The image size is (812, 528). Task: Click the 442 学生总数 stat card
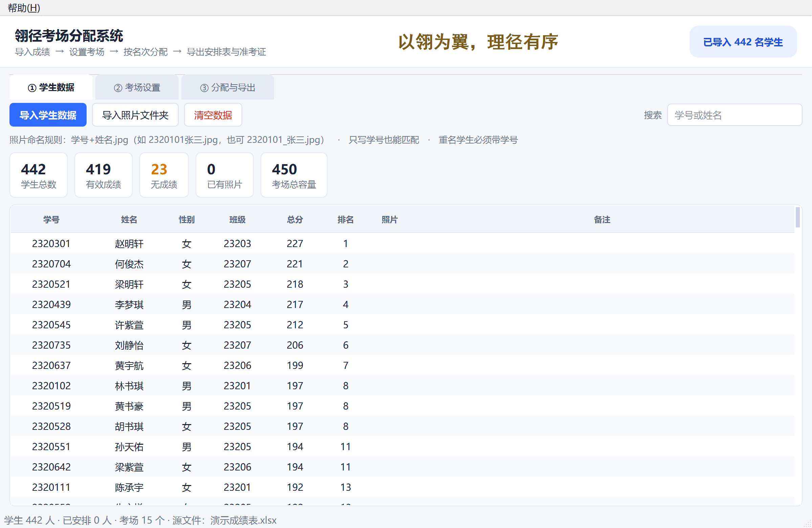[39, 175]
